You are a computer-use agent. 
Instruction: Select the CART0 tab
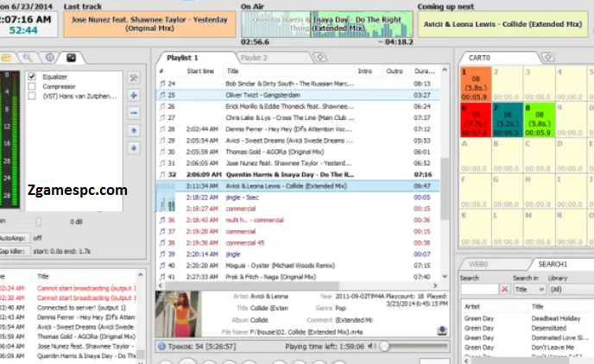coord(479,58)
